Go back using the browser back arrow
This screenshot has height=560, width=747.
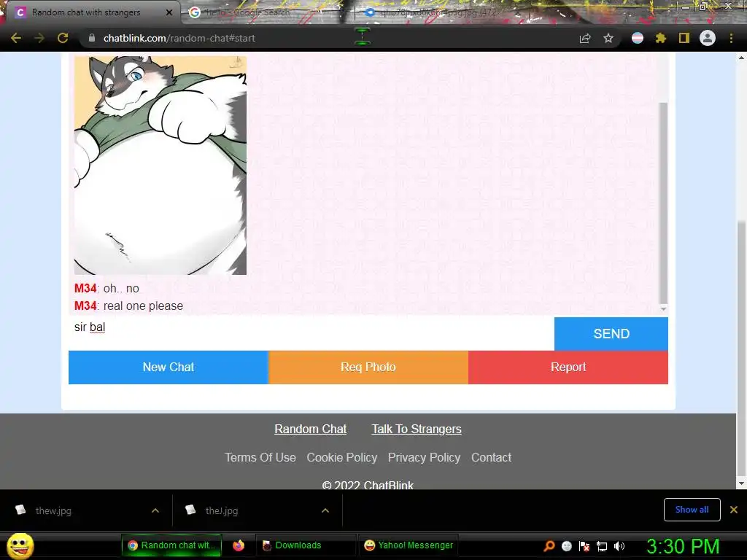pos(16,38)
